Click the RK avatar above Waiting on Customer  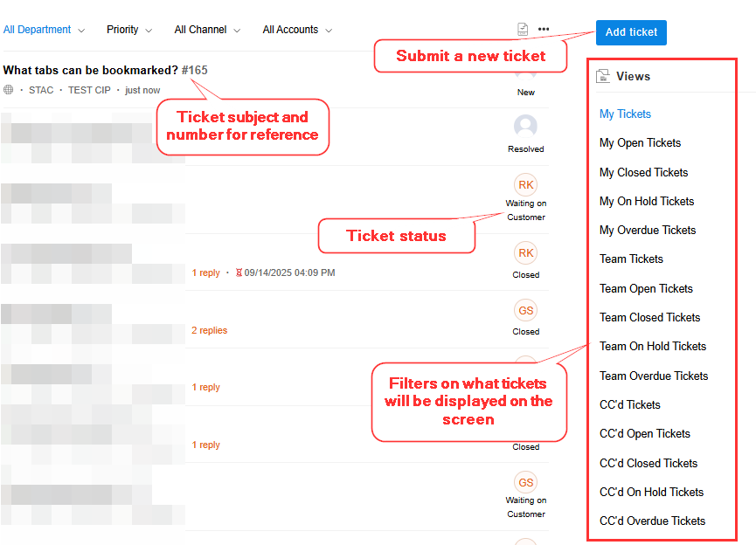point(525,185)
